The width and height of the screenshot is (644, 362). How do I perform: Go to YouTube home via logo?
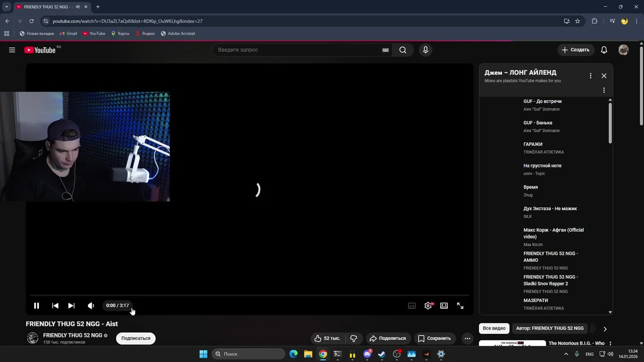pyautogui.click(x=40, y=50)
